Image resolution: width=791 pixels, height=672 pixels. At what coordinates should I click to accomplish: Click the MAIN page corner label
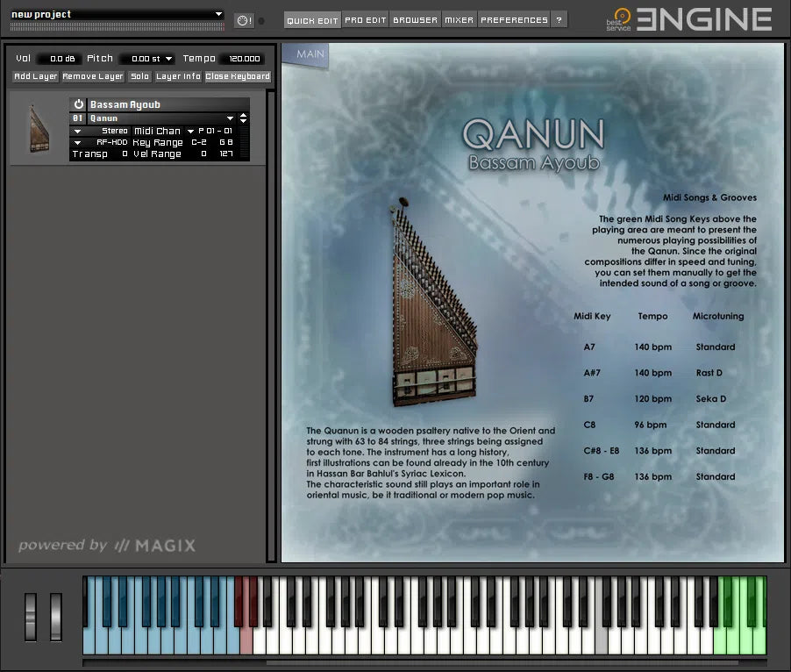click(x=309, y=54)
